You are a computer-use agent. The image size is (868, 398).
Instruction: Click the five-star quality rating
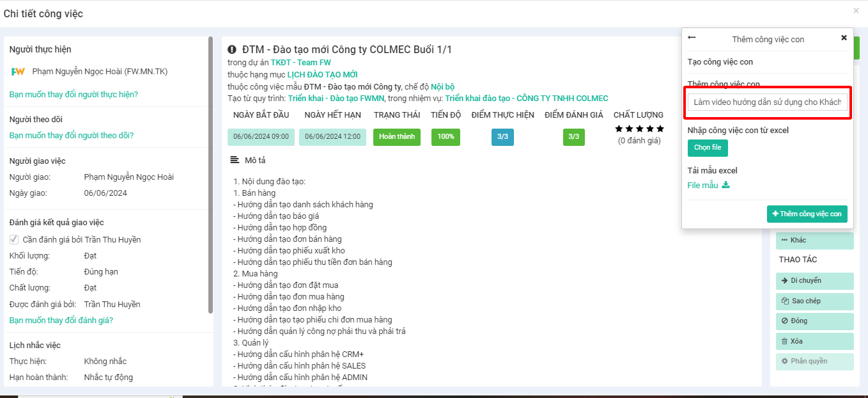point(639,129)
